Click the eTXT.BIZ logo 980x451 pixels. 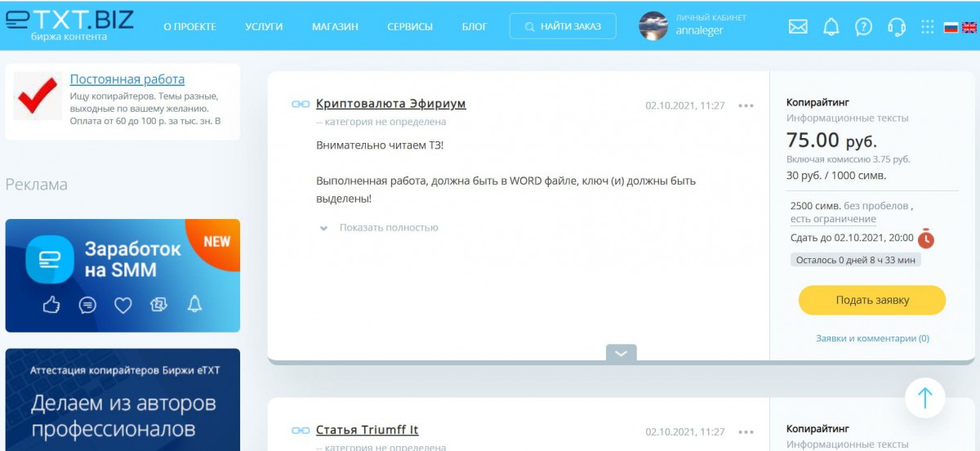pos(69,25)
